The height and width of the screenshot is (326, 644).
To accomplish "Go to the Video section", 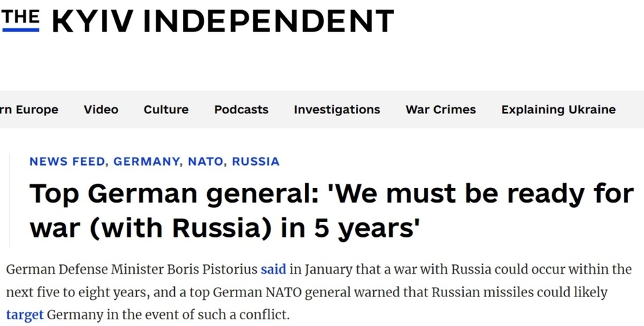I will coord(101,109).
